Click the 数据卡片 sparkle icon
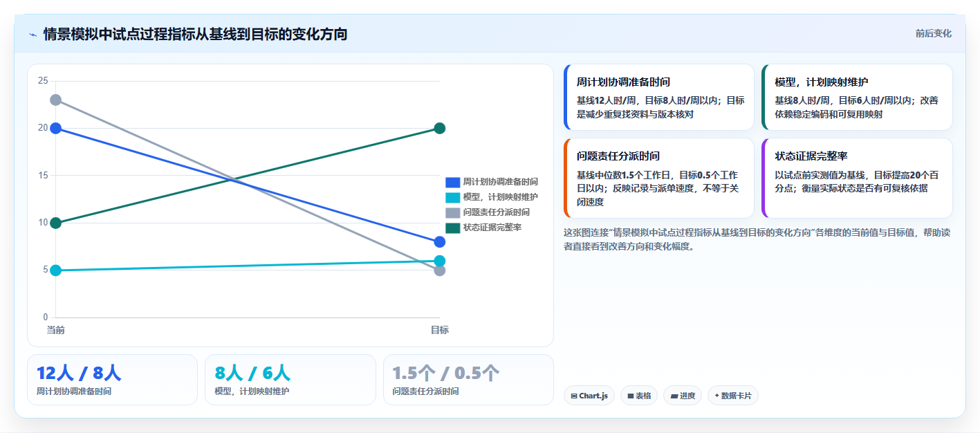This screenshot has height=433, width=980. (x=717, y=396)
